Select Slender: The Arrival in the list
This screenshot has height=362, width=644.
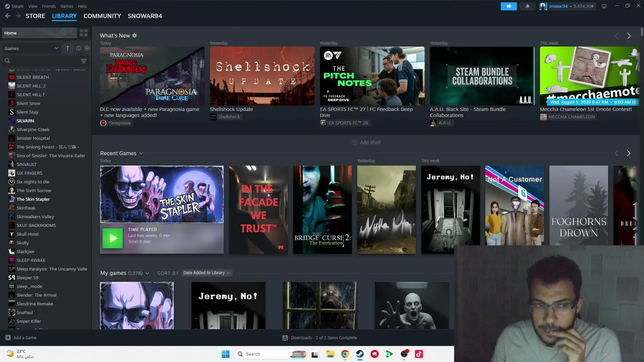(x=36, y=295)
